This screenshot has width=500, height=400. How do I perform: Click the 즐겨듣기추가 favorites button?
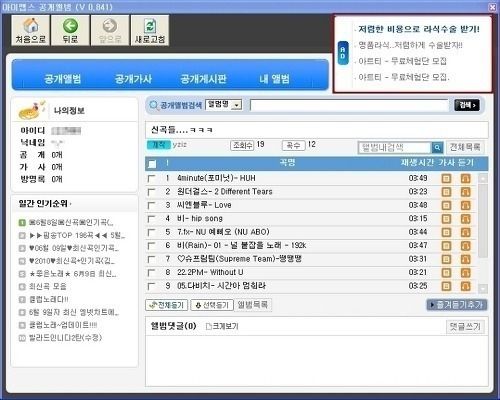click(x=457, y=305)
